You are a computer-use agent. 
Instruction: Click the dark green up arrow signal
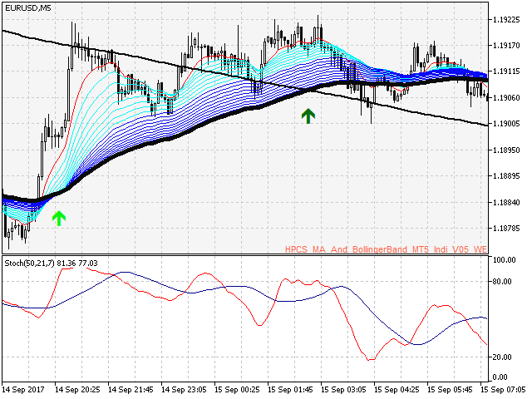point(308,116)
